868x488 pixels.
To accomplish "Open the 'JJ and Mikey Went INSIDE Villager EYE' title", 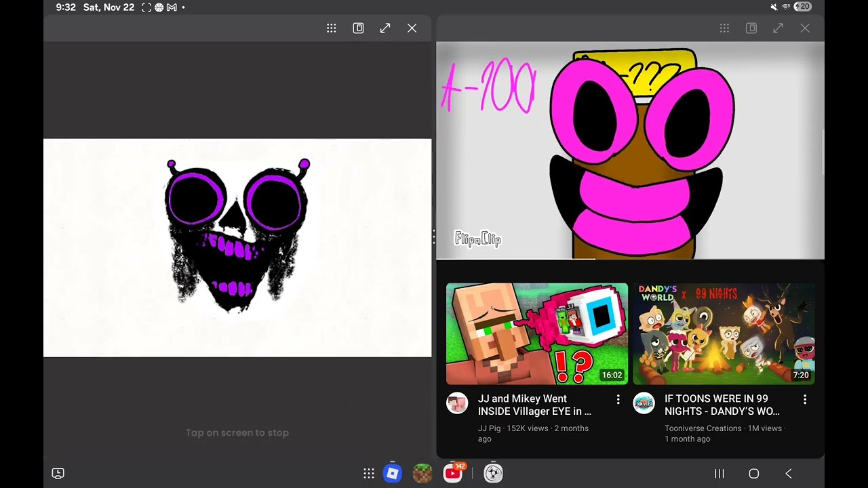I will pyautogui.click(x=534, y=405).
